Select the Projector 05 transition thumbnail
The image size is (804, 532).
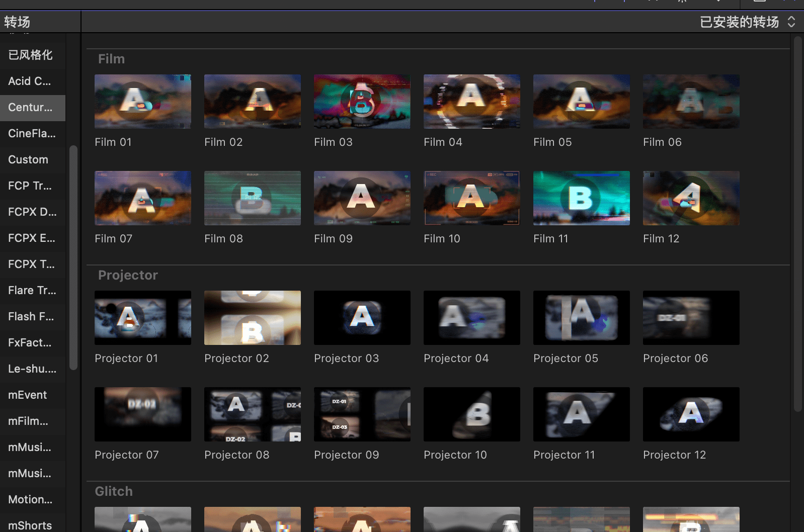(x=582, y=318)
